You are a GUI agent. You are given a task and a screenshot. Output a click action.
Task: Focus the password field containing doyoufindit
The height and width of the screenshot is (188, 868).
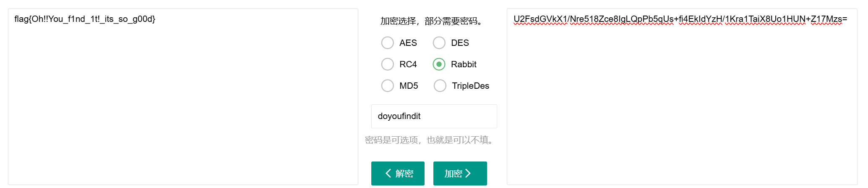tap(434, 116)
